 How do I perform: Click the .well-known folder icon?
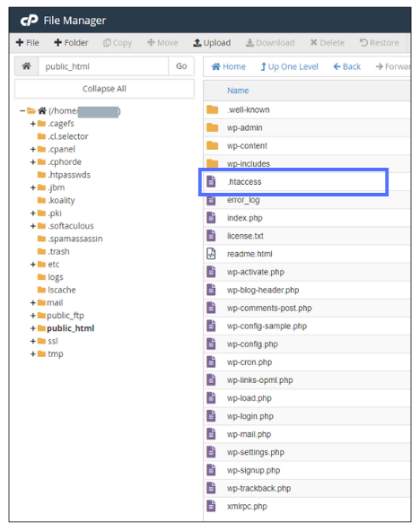tap(213, 109)
